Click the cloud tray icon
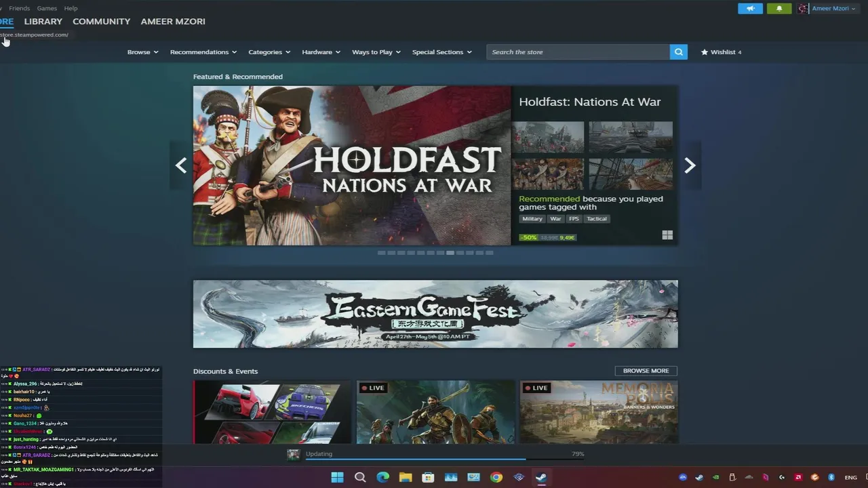868x488 pixels. coord(749,477)
